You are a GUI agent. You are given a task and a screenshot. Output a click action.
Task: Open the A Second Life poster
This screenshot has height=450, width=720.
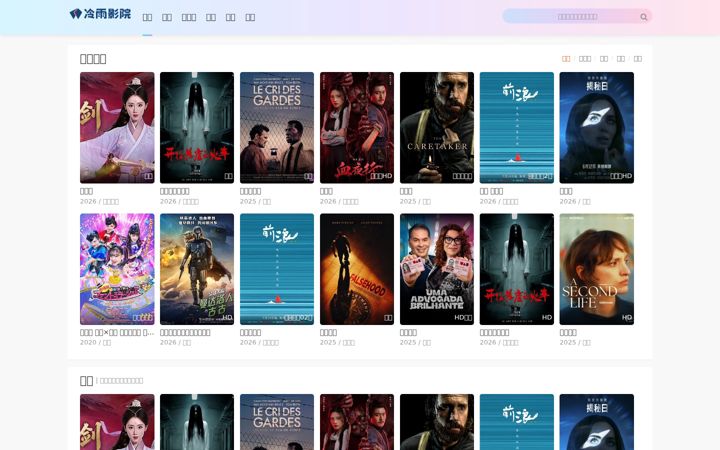596,269
